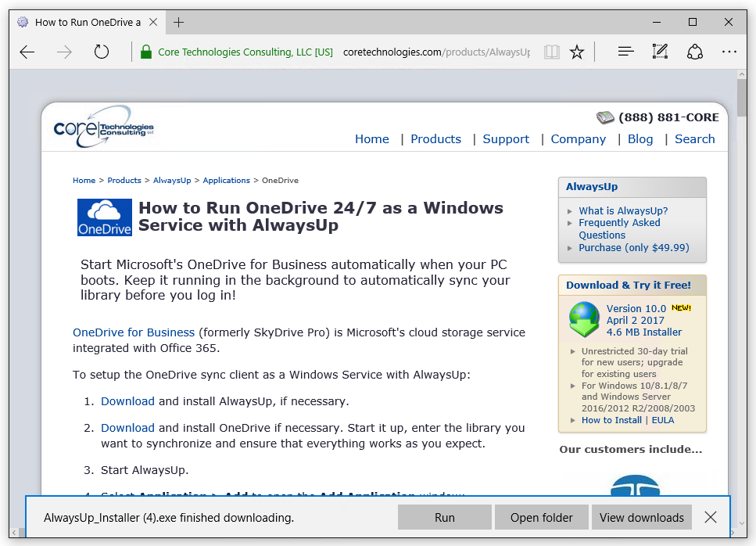Click Purchase (only $49.99) link
This screenshot has width=756, height=546.
[x=634, y=247]
